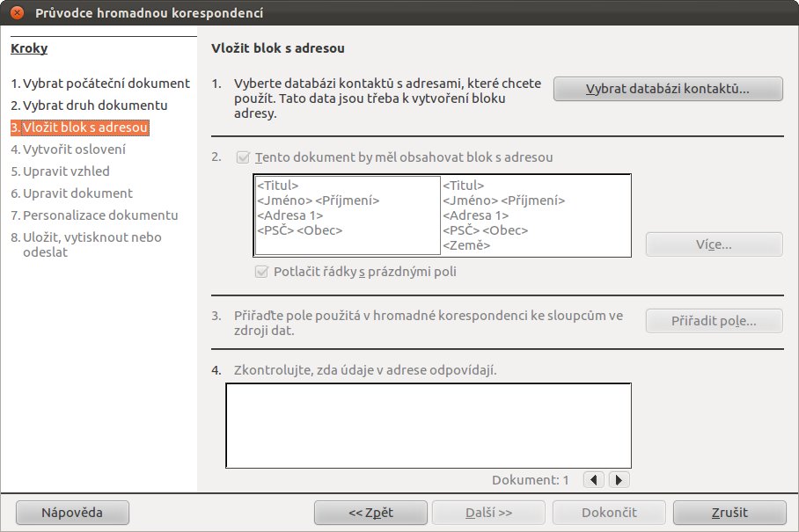This screenshot has height=532, width=799.
Task: Go back with the '<< Zpět' button
Action: [370, 512]
